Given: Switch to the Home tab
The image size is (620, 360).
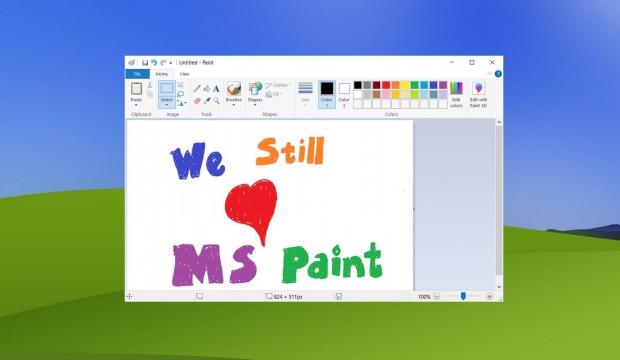Looking at the screenshot, I should pos(161,74).
